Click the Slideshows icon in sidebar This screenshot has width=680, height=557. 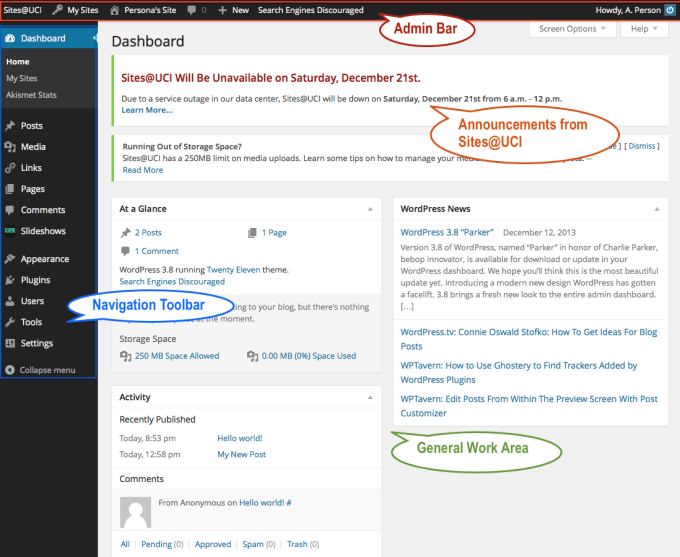[10, 231]
